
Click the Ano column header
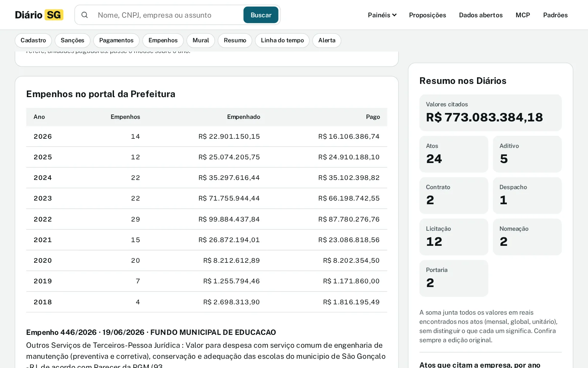coord(39,117)
